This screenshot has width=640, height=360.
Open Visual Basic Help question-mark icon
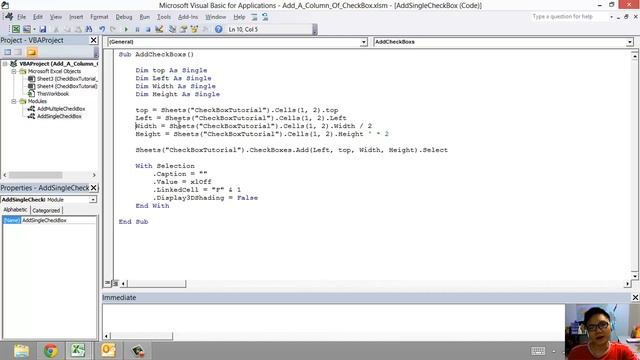click(219, 29)
